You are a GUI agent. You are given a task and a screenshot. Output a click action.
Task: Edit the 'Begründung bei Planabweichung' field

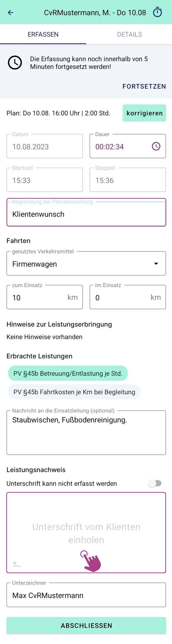(x=86, y=214)
